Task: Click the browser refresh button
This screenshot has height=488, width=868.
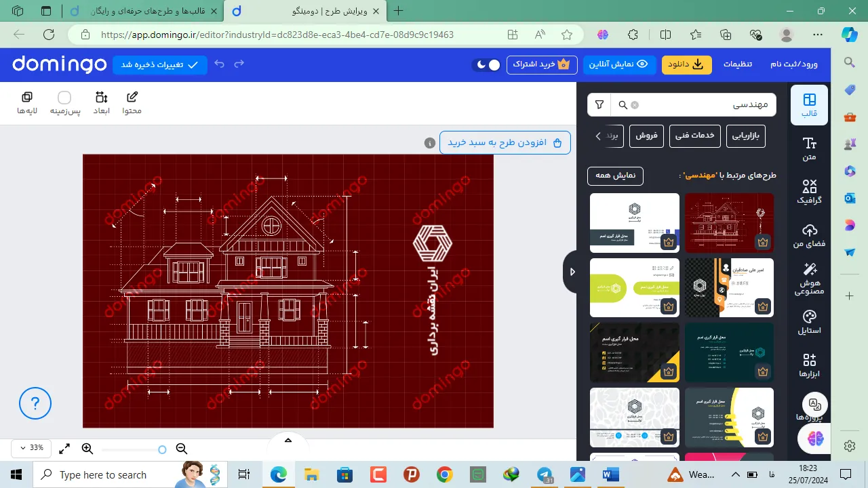Action: click(x=48, y=35)
